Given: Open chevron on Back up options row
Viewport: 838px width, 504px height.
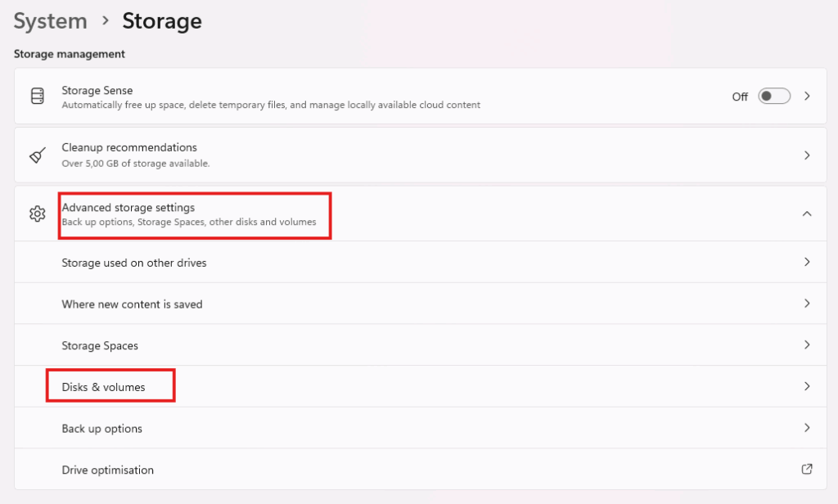Looking at the screenshot, I should (x=807, y=428).
